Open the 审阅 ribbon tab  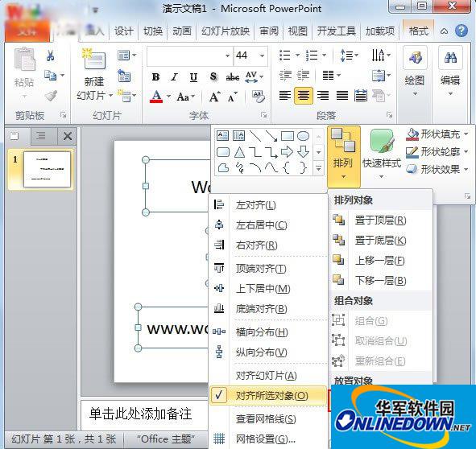(x=269, y=31)
